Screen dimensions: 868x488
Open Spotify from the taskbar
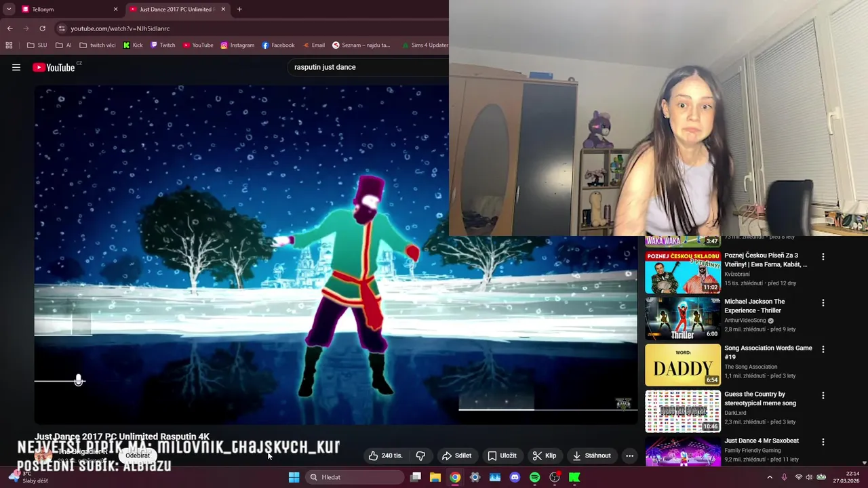coord(534,477)
